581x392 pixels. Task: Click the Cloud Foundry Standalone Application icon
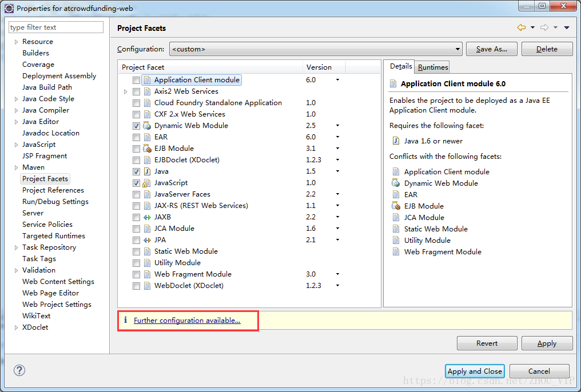pos(147,103)
